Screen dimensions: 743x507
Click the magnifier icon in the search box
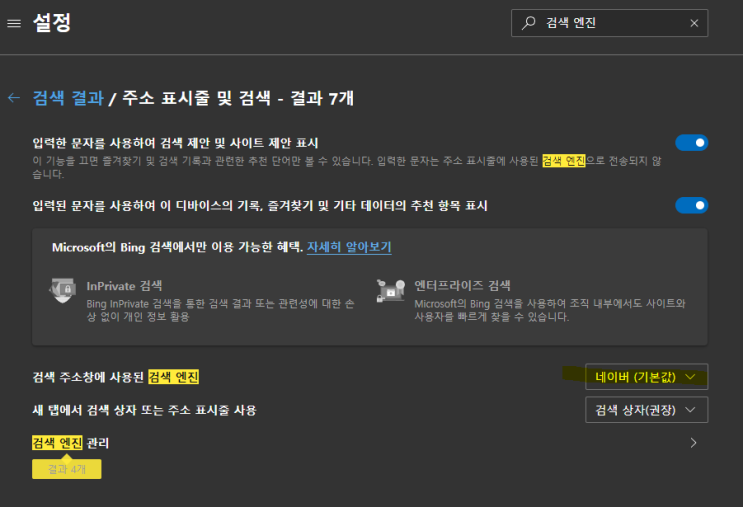coord(528,23)
